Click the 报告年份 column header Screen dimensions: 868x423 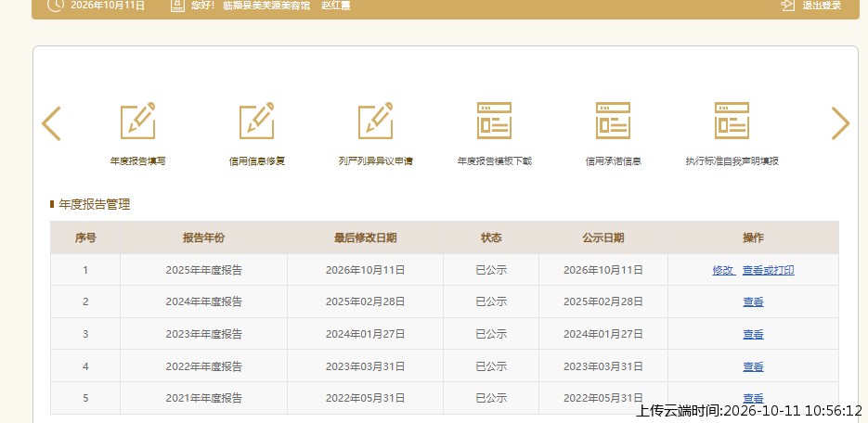click(203, 237)
